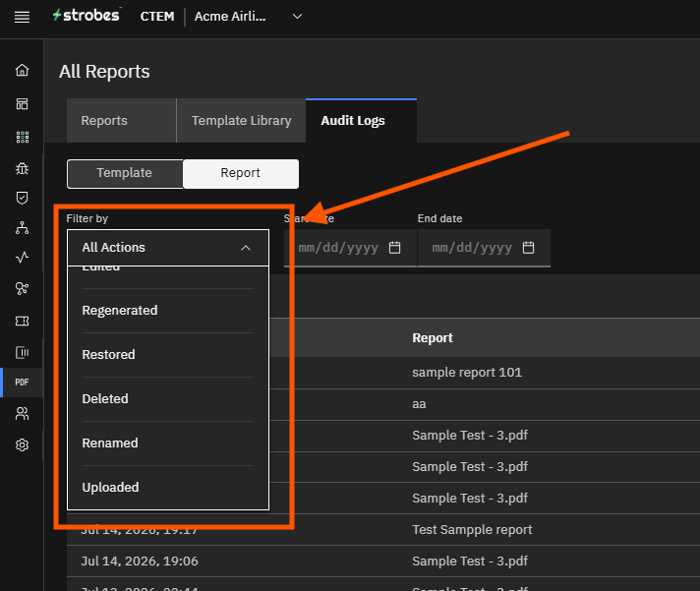Screen dimensions: 700x591
Task: Click the All Reports page heading
Action: pyautogui.click(x=104, y=72)
